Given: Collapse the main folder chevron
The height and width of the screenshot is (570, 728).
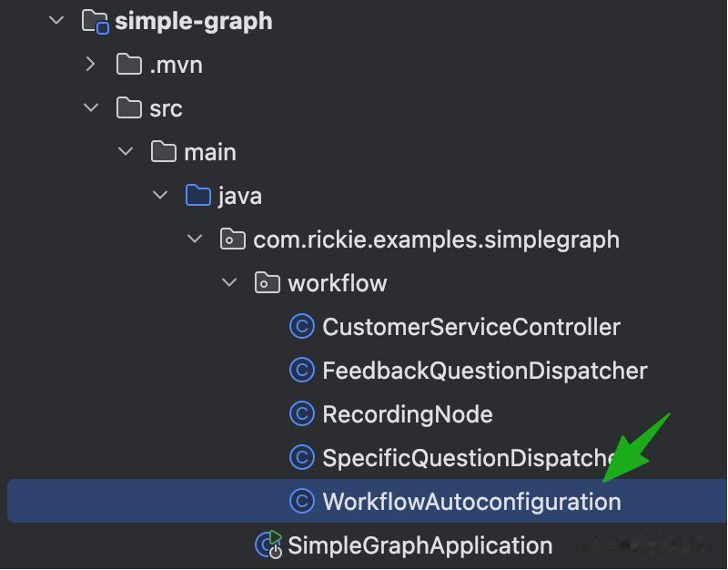Looking at the screenshot, I should click(126, 152).
